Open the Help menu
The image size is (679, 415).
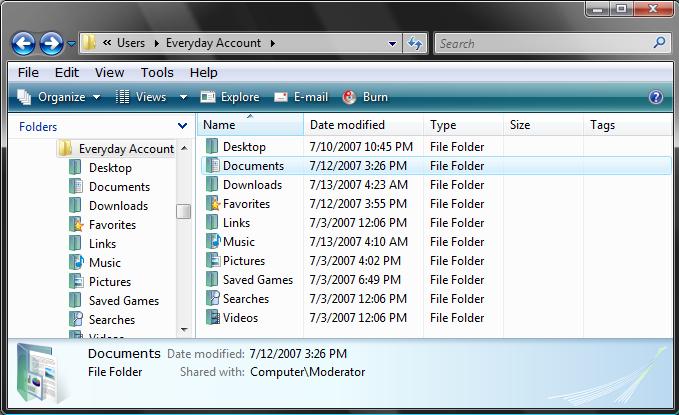(204, 72)
